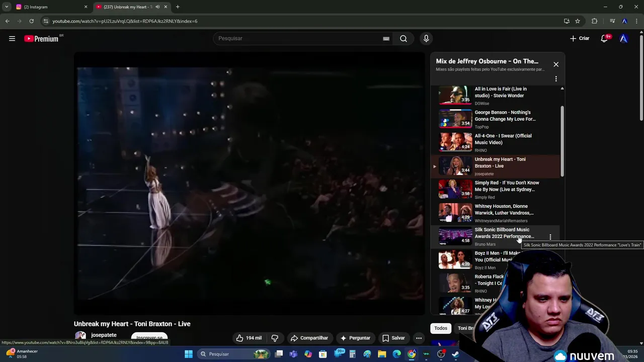Image resolution: width=644 pixels, height=362 pixels.
Task: Open the weather widget Amanhecer
Action: tap(23, 354)
